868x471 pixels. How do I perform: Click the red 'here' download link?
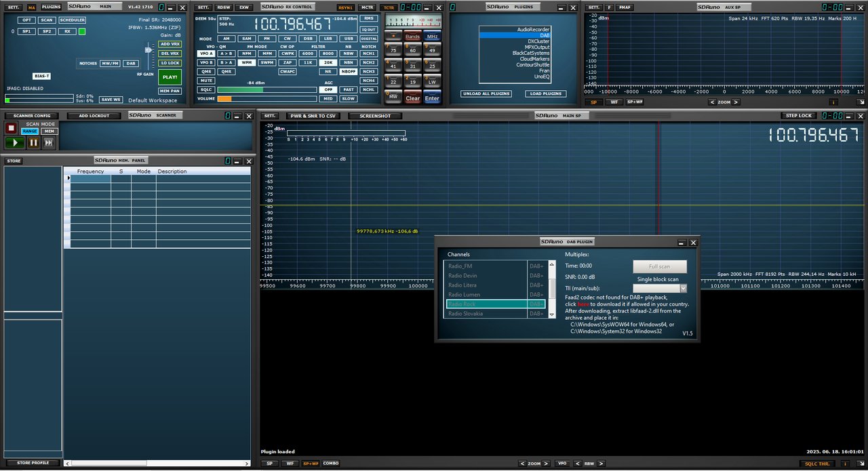tap(583, 304)
